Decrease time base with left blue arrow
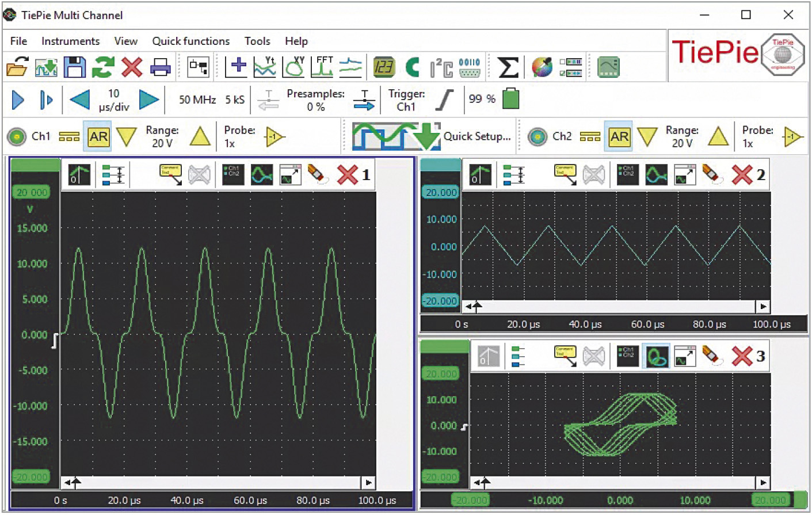Viewport: 812px width, 515px height. tap(79, 100)
